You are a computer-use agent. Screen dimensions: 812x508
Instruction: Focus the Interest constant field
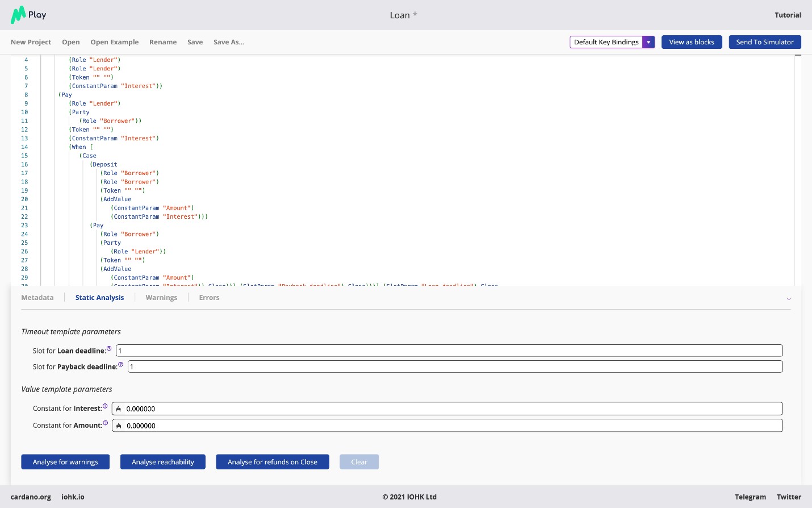[x=447, y=409]
